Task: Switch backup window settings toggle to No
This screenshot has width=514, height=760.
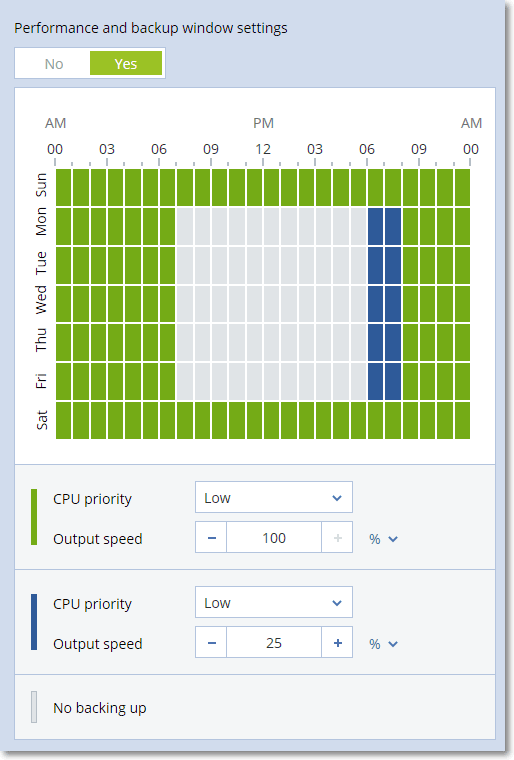Action: click(54, 63)
